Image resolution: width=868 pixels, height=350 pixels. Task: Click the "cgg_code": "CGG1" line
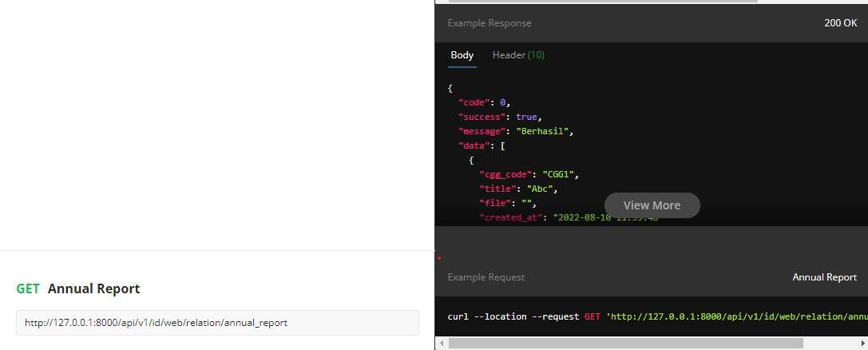tap(528, 174)
